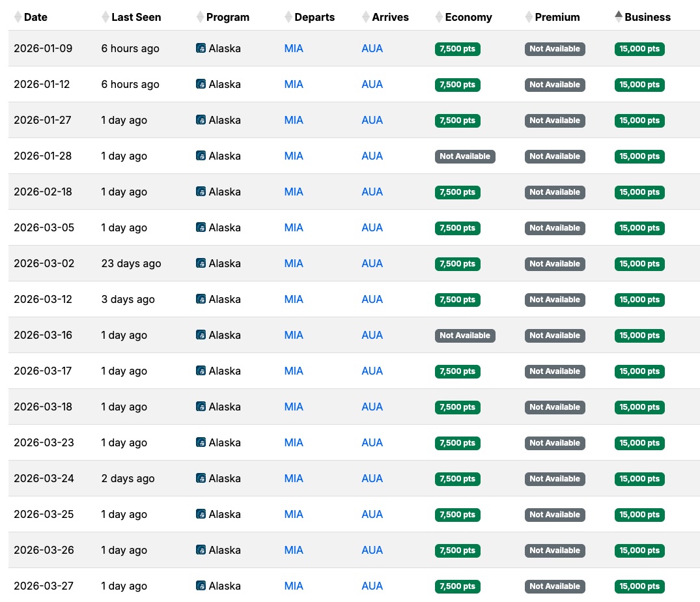
Task: Click the date 2026-03-02
Action: [x=44, y=263]
